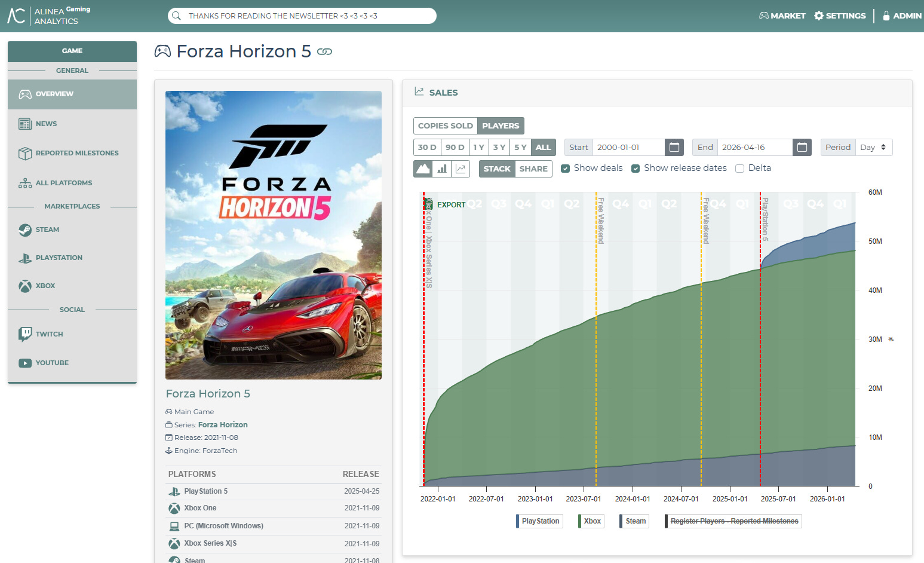The image size is (924, 563).
Task: Select Overview in the sidebar
Action: (x=72, y=94)
